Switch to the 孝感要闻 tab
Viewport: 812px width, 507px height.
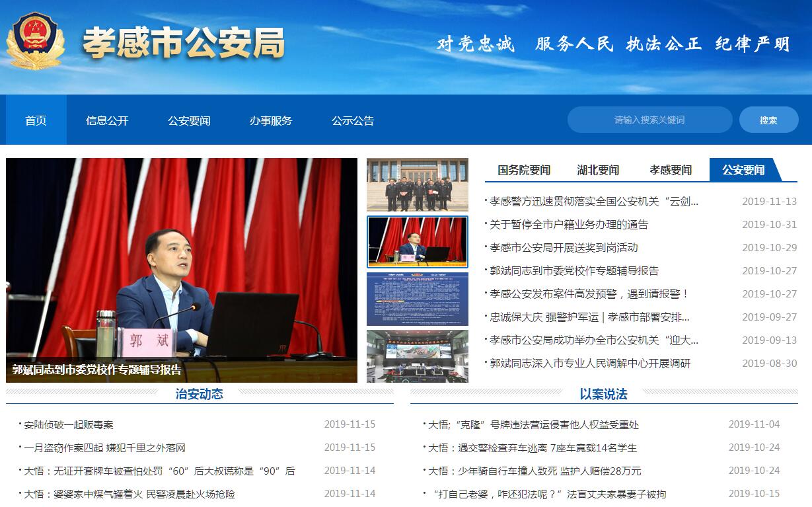coord(671,170)
